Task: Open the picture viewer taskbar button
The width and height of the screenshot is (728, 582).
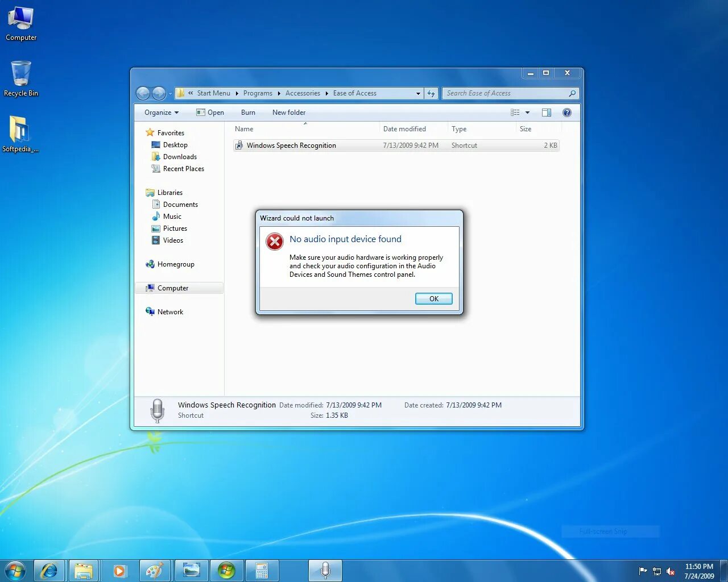Action: 192,571
